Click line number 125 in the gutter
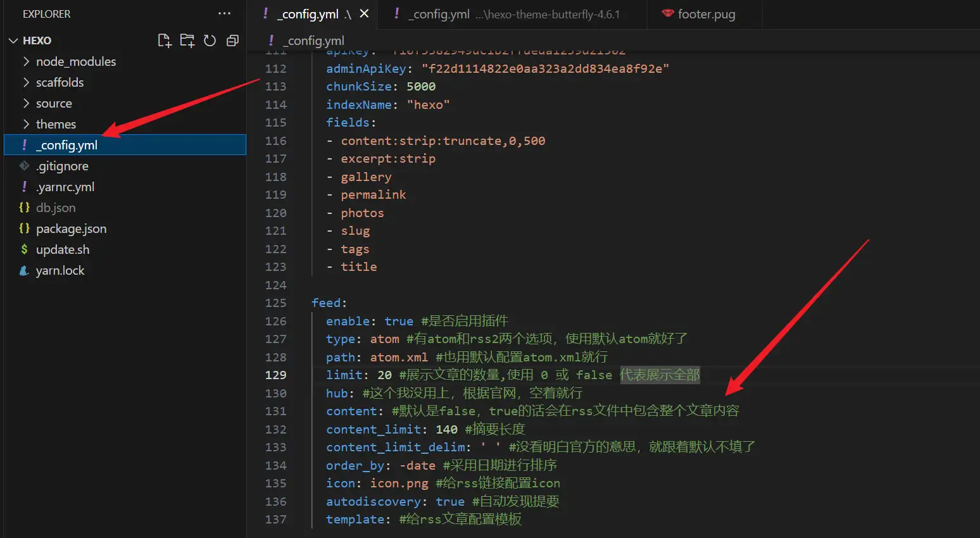This screenshot has height=538, width=980. pos(275,303)
